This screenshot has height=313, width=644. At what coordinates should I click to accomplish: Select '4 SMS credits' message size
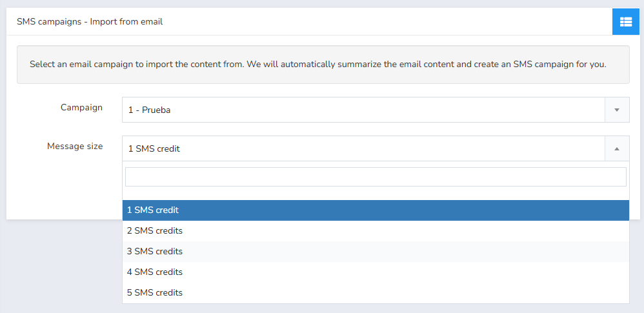coord(376,272)
